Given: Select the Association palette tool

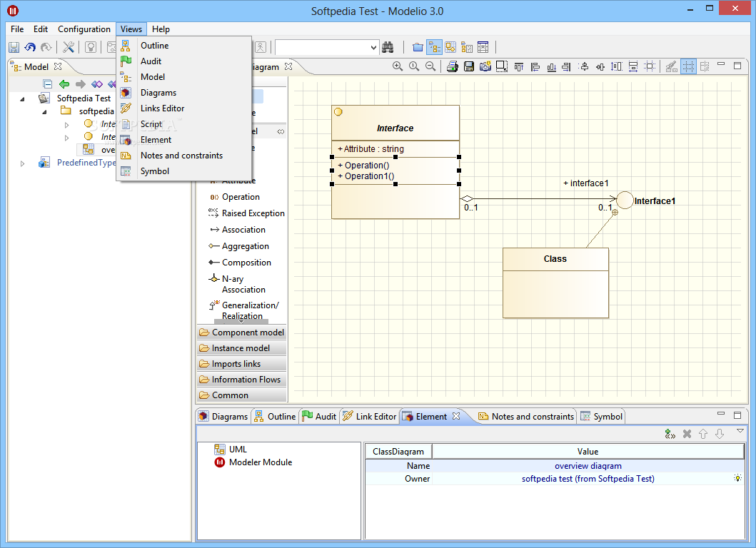Looking at the screenshot, I should click(x=237, y=230).
